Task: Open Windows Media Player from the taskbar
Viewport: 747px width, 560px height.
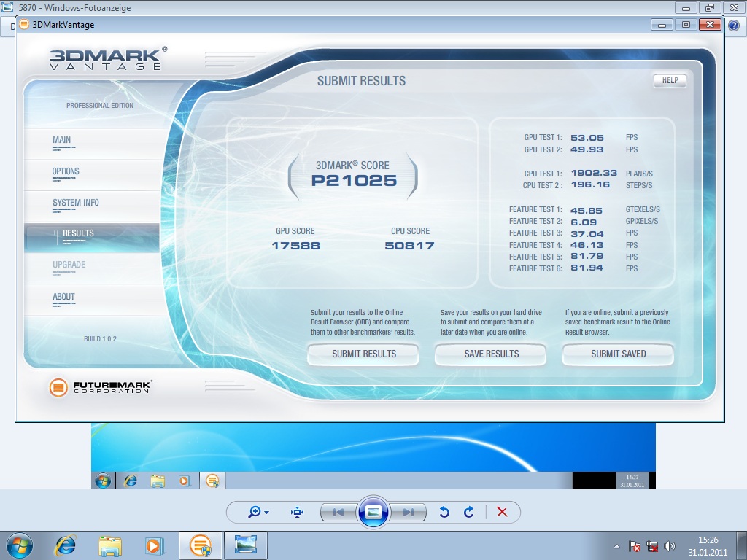Action: pyautogui.click(x=154, y=545)
